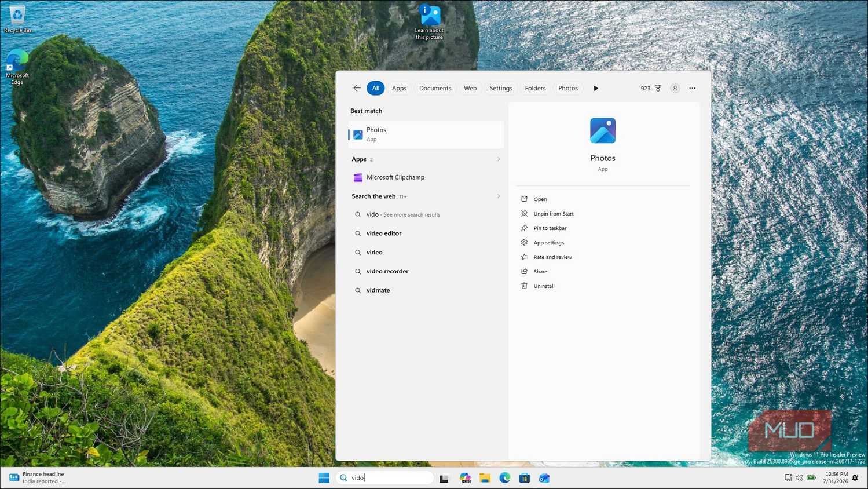Open clock and date on taskbar
The image size is (868, 489).
(836, 478)
